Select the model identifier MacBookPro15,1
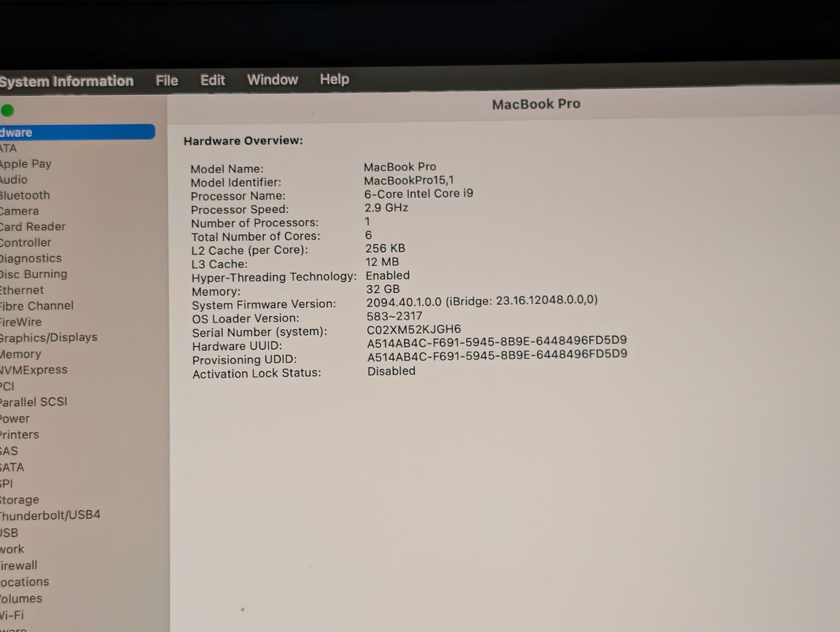The height and width of the screenshot is (632, 840). (x=409, y=180)
